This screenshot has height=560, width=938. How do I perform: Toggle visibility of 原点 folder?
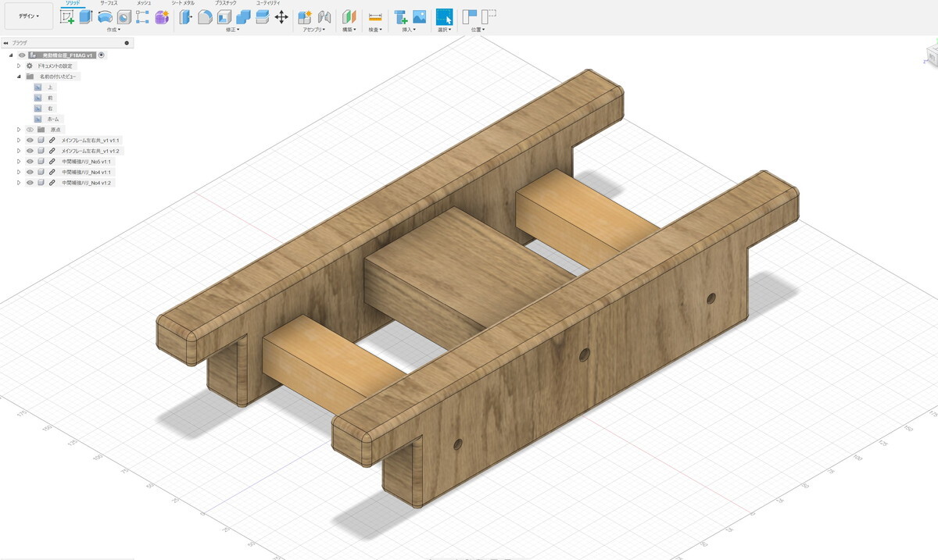pos(30,130)
